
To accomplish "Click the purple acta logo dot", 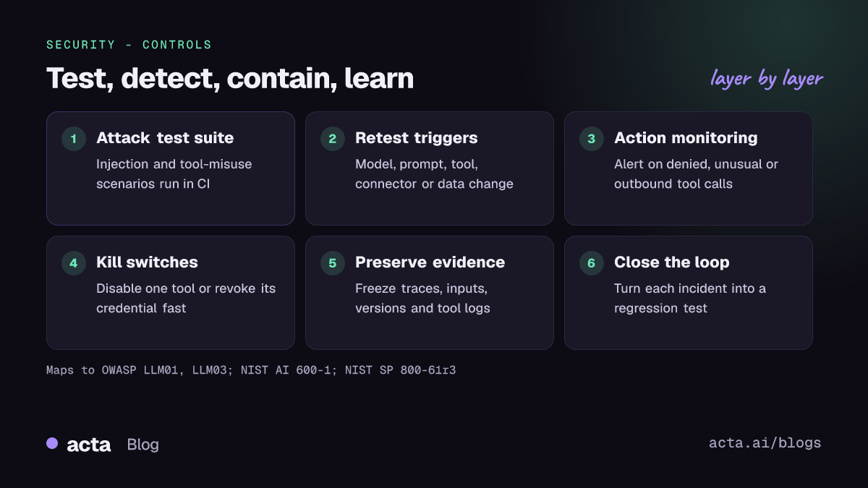I will pyautogui.click(x=52, y=443).
